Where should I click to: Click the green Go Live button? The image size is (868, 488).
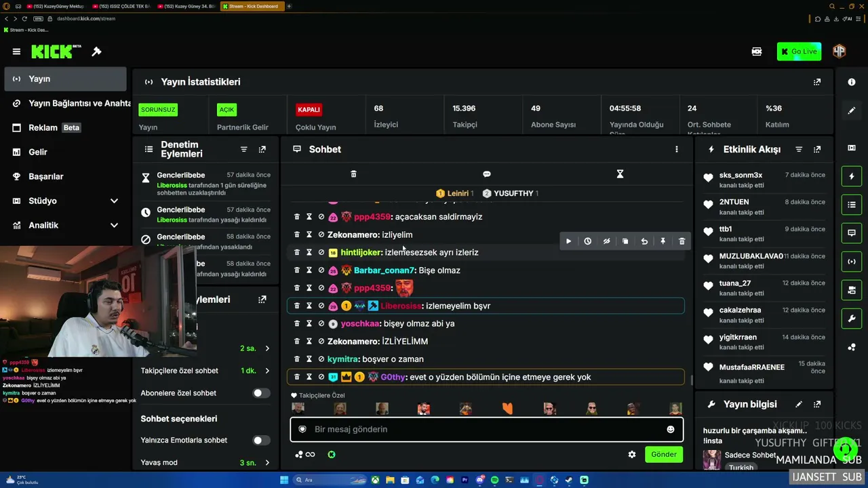click(799, 52)
